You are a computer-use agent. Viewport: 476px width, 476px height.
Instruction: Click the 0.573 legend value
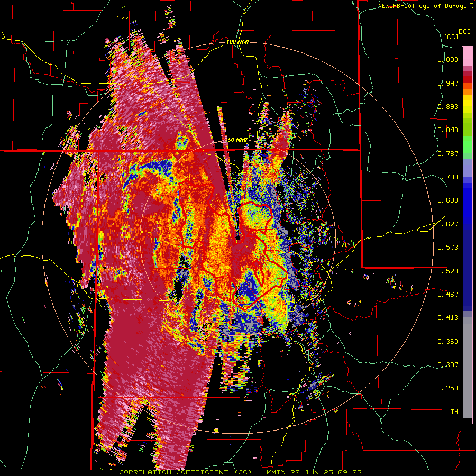pyautogui.click(x=448, y=248)
